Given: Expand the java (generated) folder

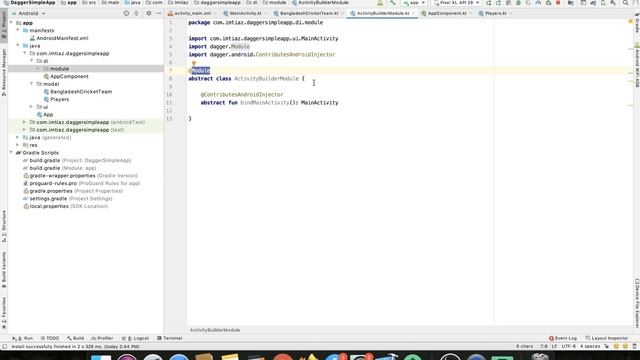Looking at the screenshot, I should pos(18,138).
